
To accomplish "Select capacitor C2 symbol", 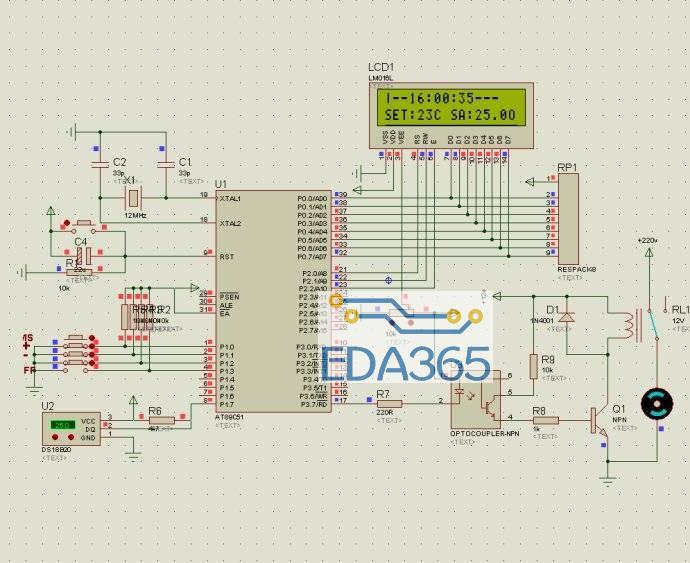I will click(x=99, y=161).
